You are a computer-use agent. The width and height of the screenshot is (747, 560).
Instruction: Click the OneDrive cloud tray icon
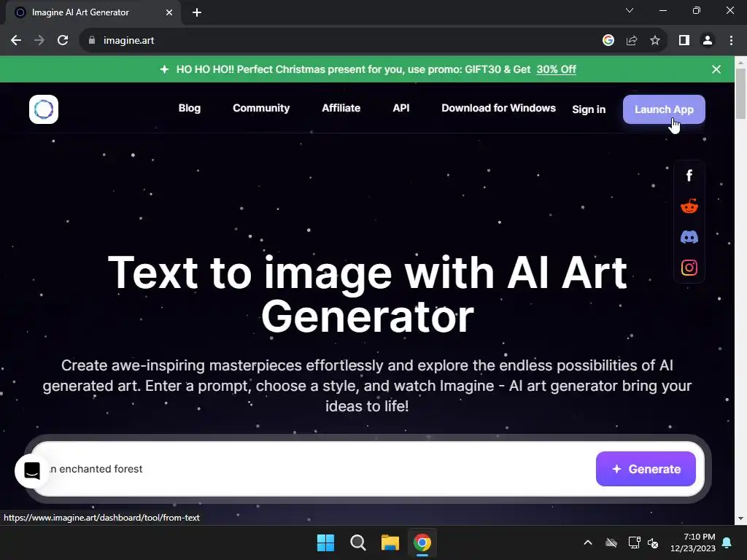tap(611, 542)
